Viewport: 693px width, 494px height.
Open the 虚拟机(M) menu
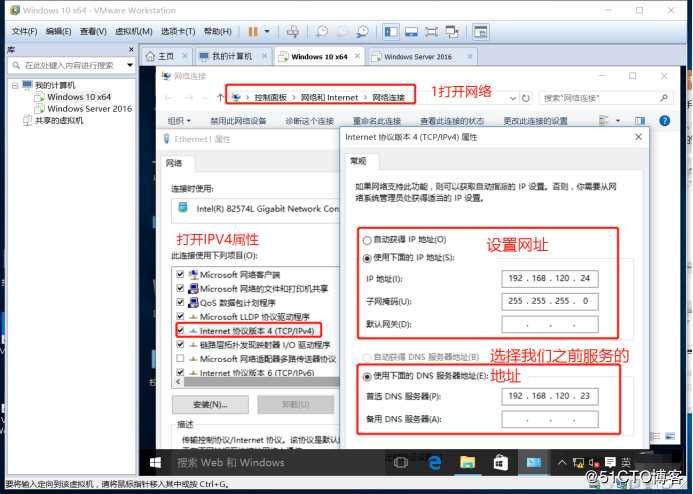tap(133, 31)
